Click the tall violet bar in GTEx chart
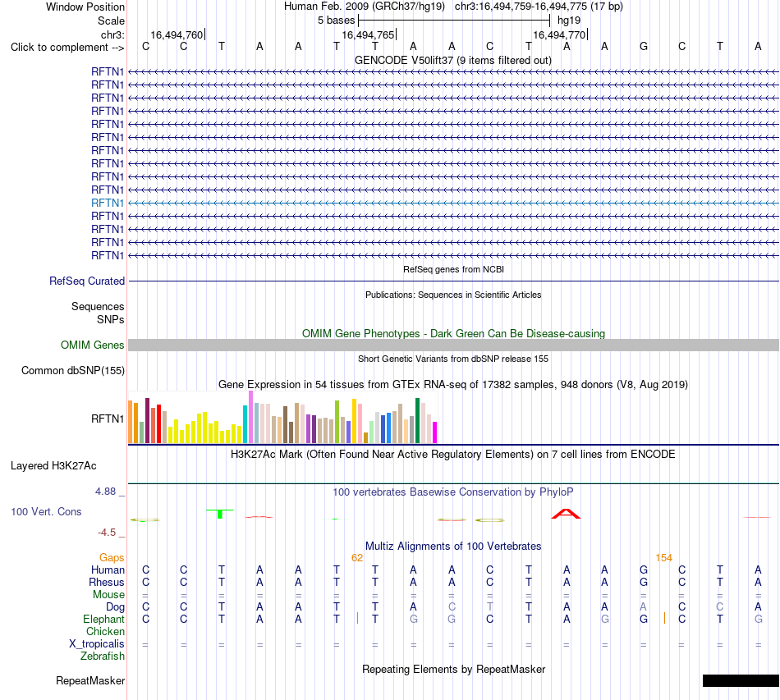 coord(250,417)
